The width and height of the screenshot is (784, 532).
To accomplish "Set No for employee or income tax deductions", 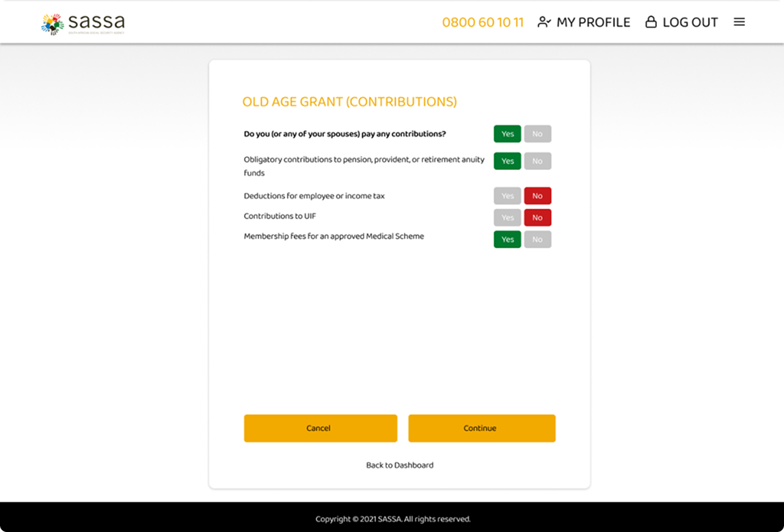I will tap(537, 196).
